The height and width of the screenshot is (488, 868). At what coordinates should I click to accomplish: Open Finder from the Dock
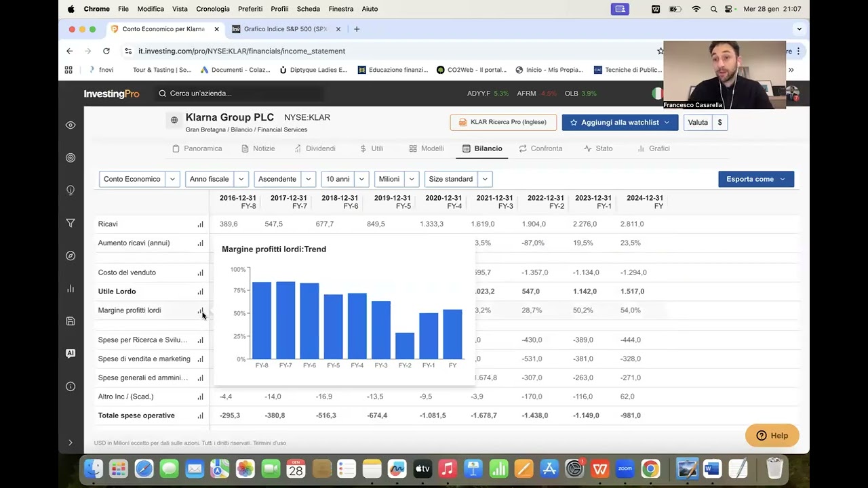94,468
